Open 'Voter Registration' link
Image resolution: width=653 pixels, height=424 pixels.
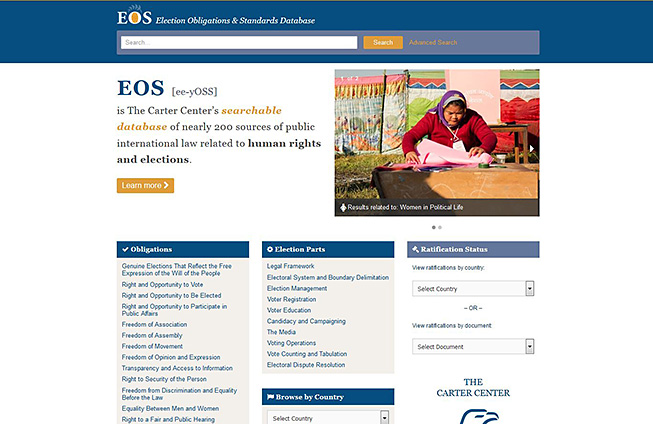click(292, 299)
